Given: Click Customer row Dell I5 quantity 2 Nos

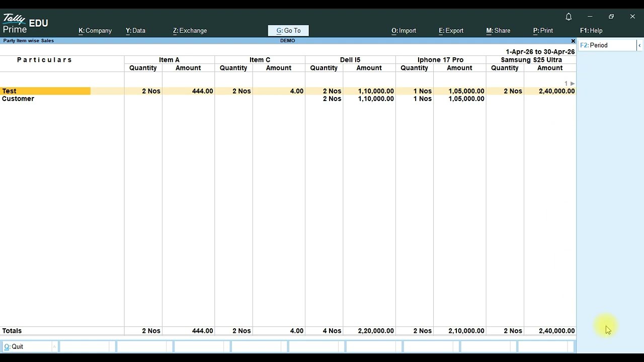Looking at the screenshot, I should pyautogui.click(x=332, y=99).
